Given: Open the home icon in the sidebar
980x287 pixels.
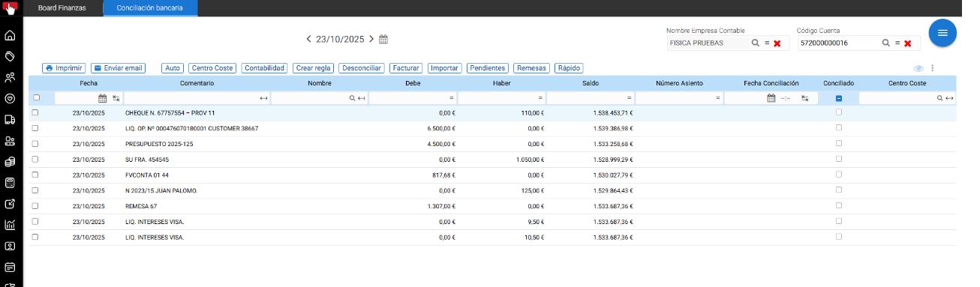Looking at the screenshot, I should (10, 35).
